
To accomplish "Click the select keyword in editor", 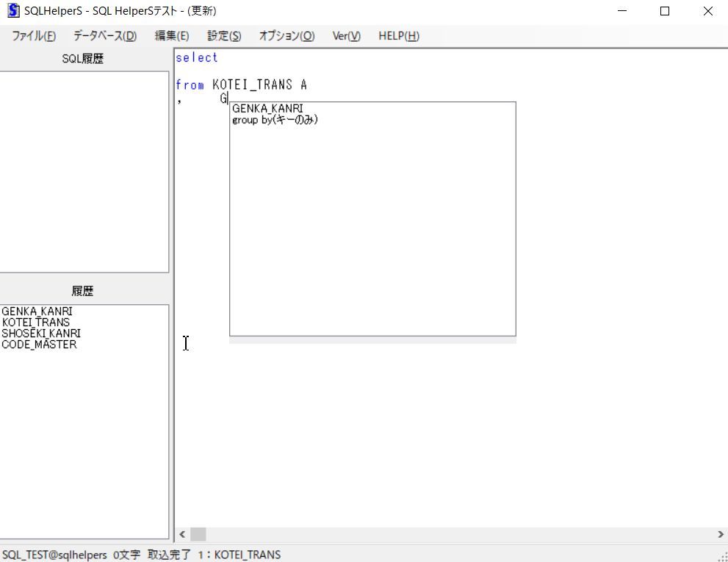I will (x=197, y=57).
